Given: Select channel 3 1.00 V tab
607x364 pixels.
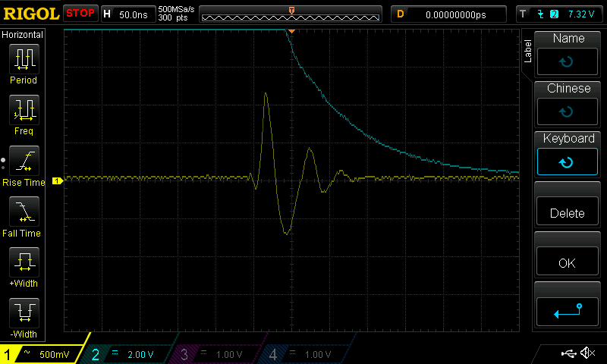Looking at the screenshot, I should click(x=215, y=354).
